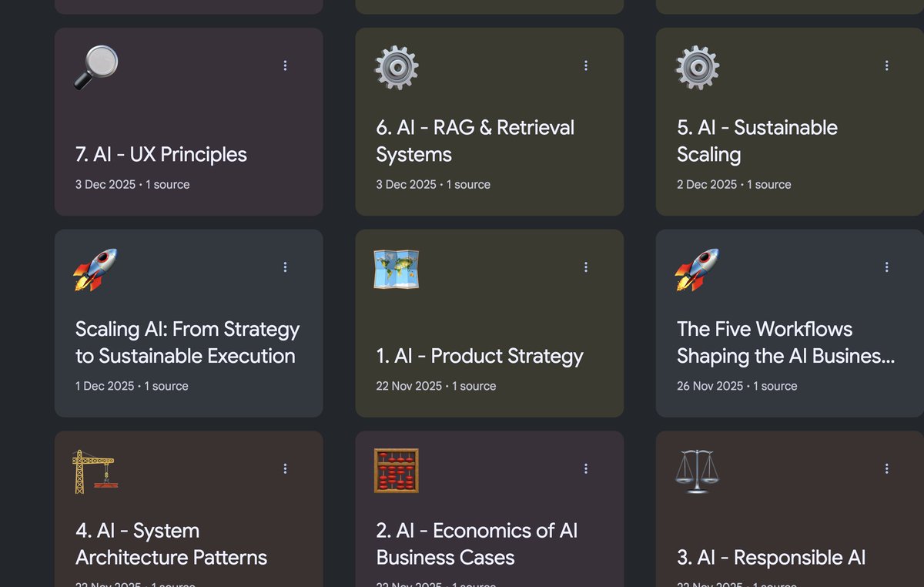Click the gear emoji on Sustainable Scaling card
Image resolution: width=924 pixels, height=587 pixels.
(x=698, y=68)
